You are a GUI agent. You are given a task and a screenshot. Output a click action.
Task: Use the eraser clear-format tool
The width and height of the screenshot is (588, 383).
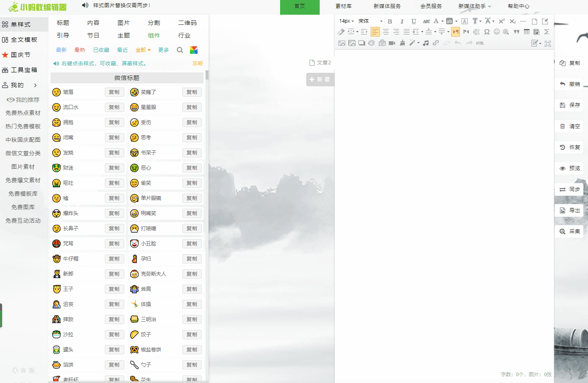pos(341,32)
